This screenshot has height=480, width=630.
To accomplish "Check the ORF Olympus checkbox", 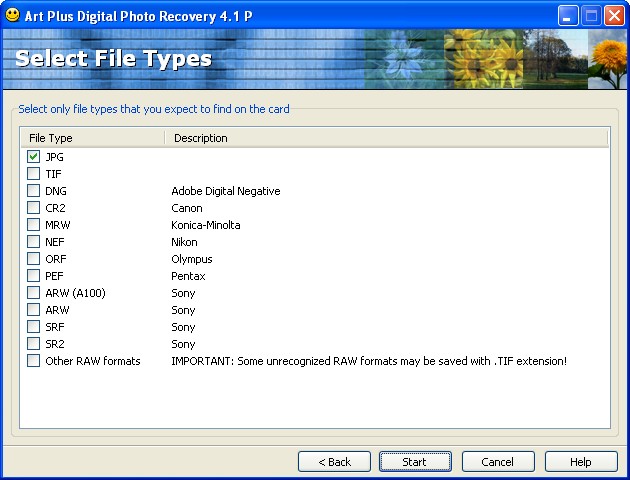I will (x=33, y=259).
